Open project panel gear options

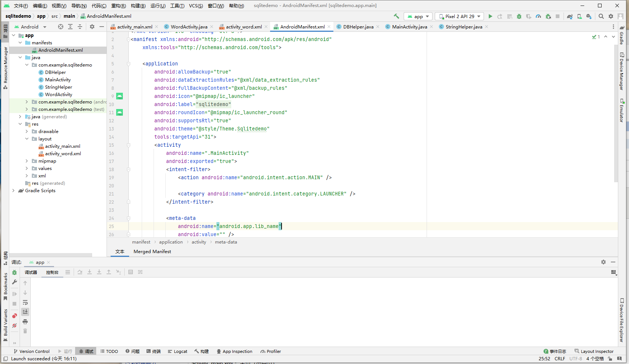click(92, 27)
